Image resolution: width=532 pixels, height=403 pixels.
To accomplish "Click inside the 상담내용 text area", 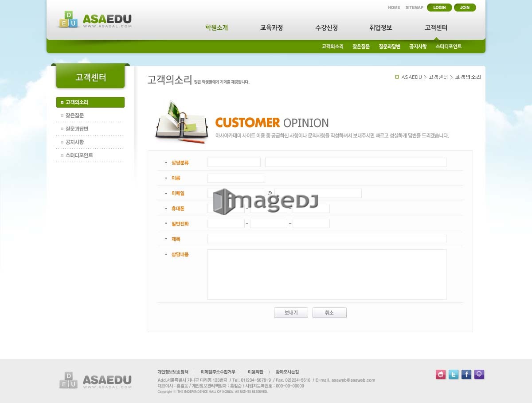I will coord(327,275).
